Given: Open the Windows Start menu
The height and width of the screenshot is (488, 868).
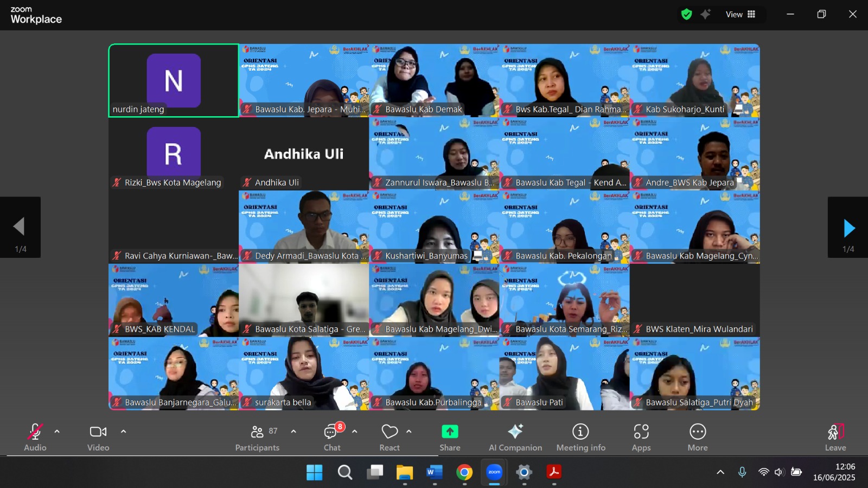Looking at the screenshot, I should (314, 472).
